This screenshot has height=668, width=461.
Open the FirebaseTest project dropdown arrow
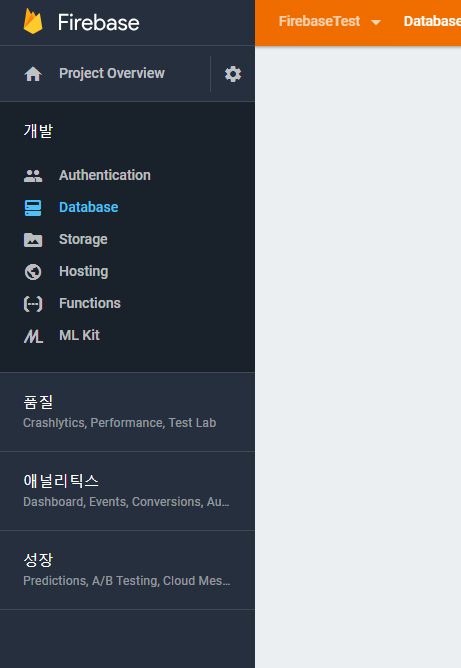point(376,22)
